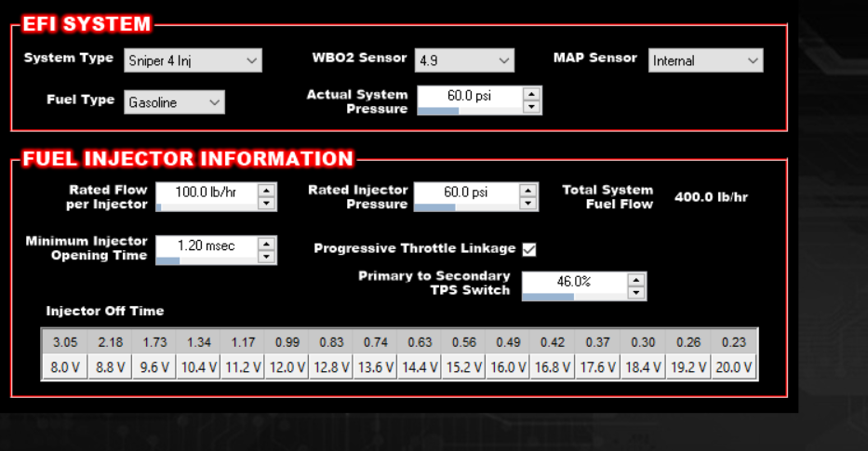868x451 pixels.
Task: Decrease Primary to Secondary TPS Switch
Action: tap(636, 293)
